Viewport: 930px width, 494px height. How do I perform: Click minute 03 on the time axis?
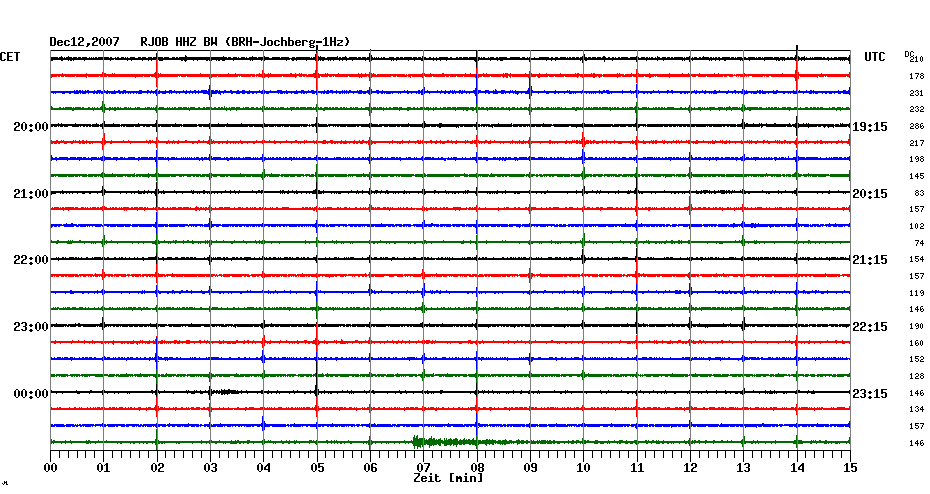tap(211, 468)
